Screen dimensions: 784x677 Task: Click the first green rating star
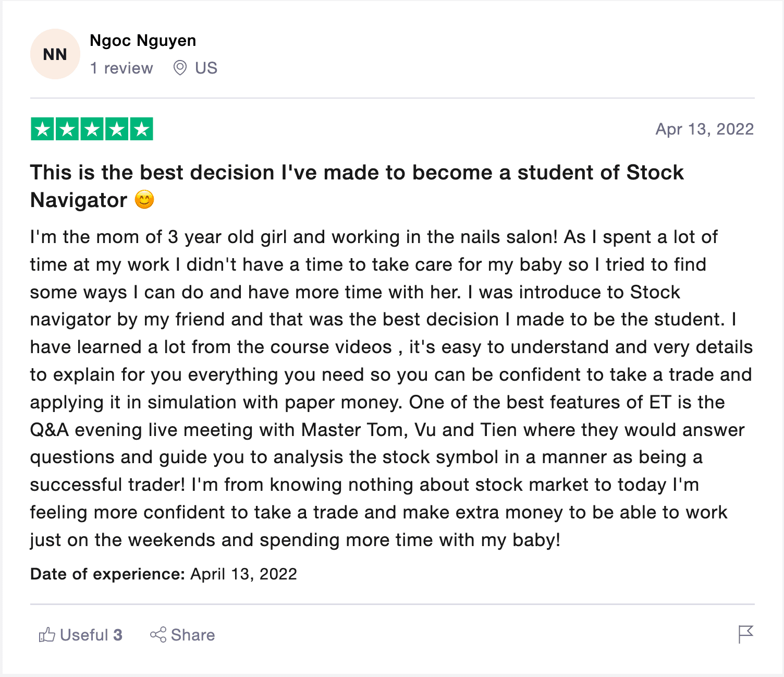point(42,129)
